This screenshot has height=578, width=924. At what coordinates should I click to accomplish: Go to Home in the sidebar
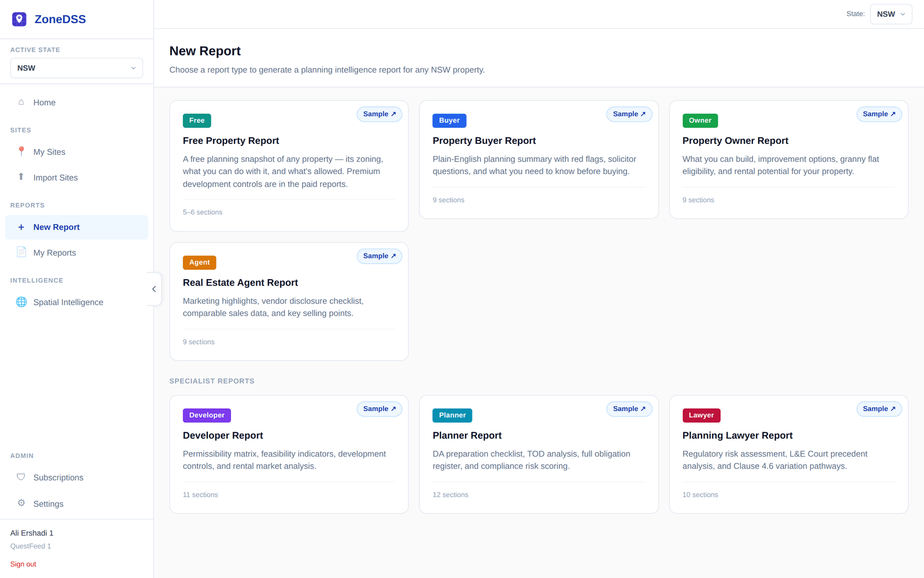point(76,102)
